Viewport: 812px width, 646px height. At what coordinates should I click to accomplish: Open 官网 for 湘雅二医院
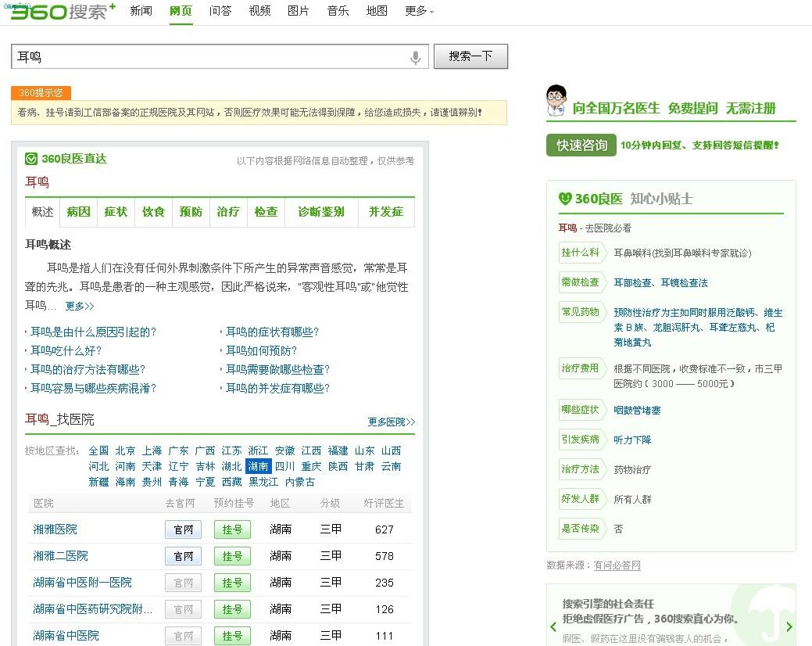184,556
